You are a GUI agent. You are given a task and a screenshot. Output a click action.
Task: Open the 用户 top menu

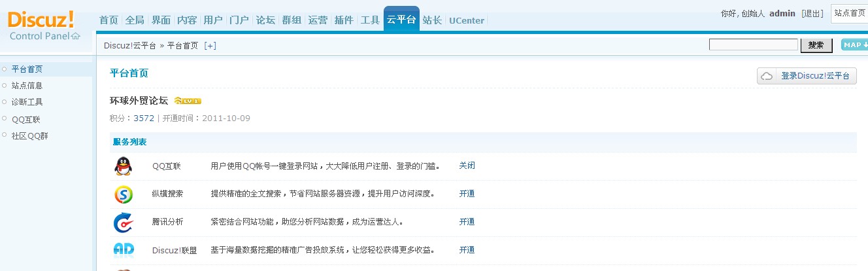[x=213, y=20]
